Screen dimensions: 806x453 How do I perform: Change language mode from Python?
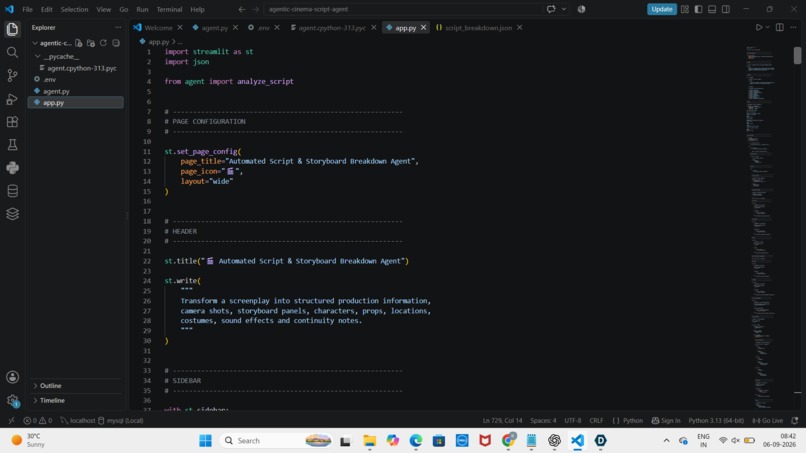632,421
